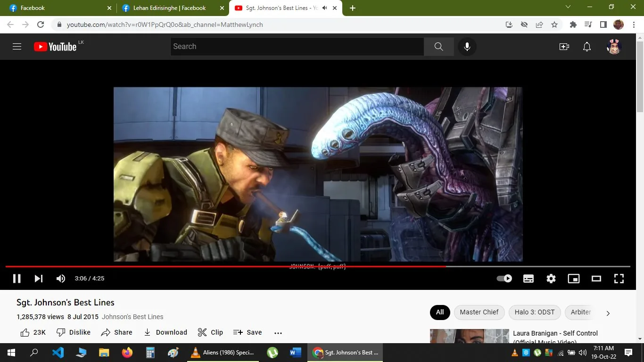Open the YouTube voice search microphone

(467, 46)
